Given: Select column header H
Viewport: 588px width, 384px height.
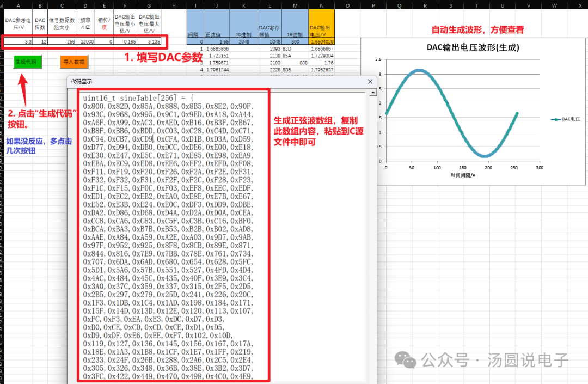Looking at the screenshot, I should point(174,5).
